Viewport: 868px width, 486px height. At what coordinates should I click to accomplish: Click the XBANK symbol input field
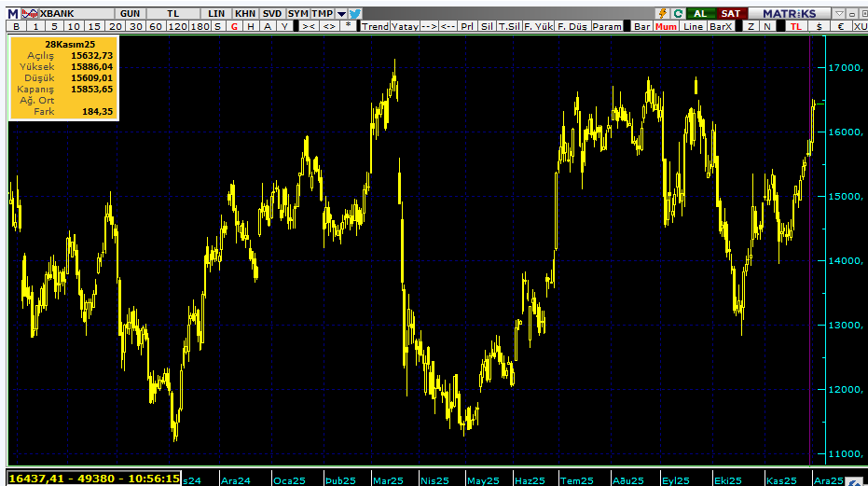(67, 13)
